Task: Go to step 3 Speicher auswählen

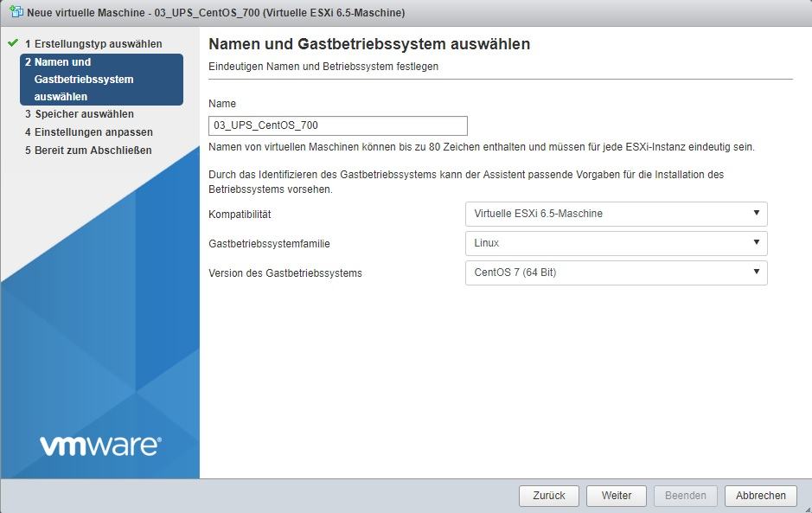Action: click(80, 114)
